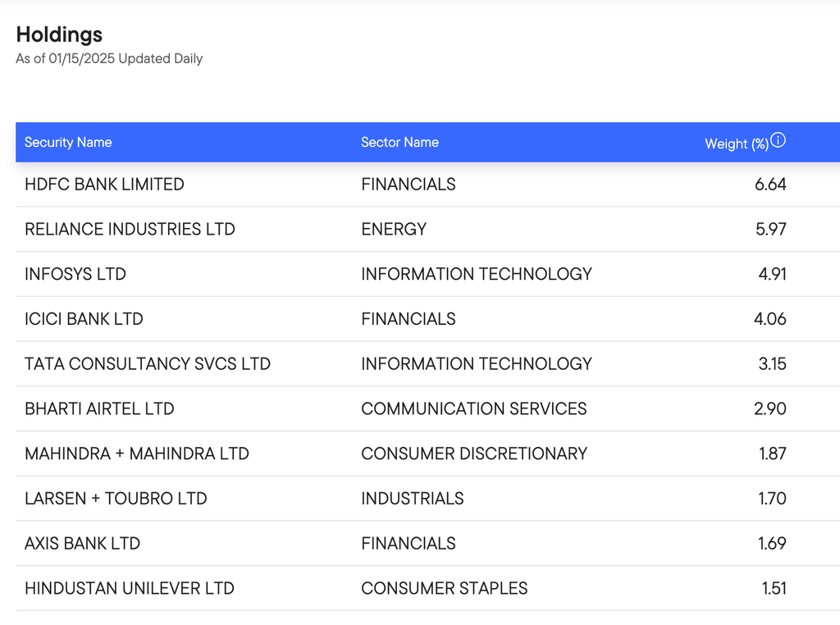Click the 6.64 weight value
This screenshot has height=625, width=840.
pyautogui.click(x=769, y=185)
